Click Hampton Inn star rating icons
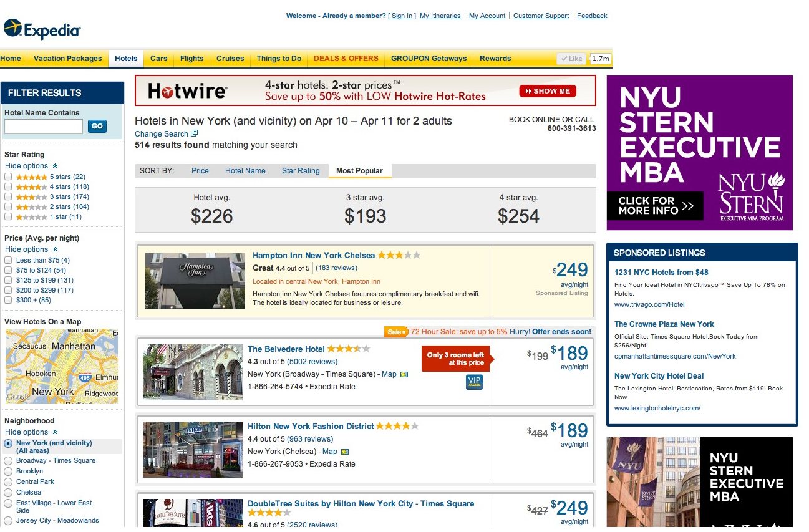 [399, 255]
